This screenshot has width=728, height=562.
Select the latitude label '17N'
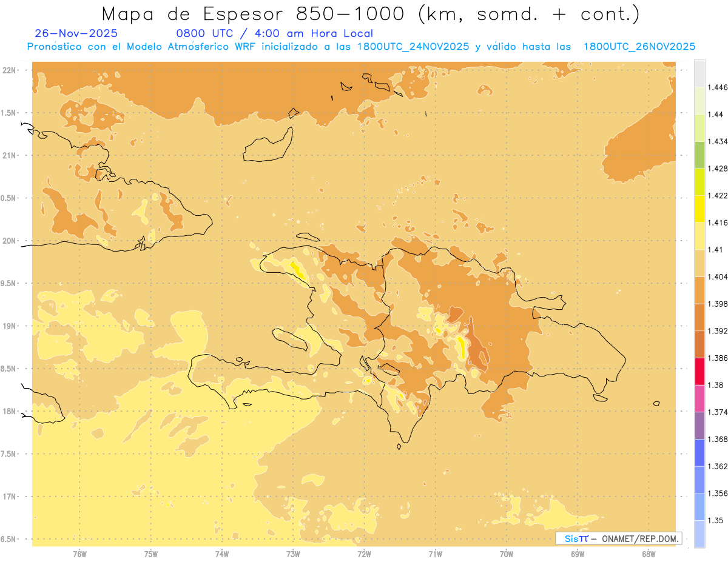point(9,497)
